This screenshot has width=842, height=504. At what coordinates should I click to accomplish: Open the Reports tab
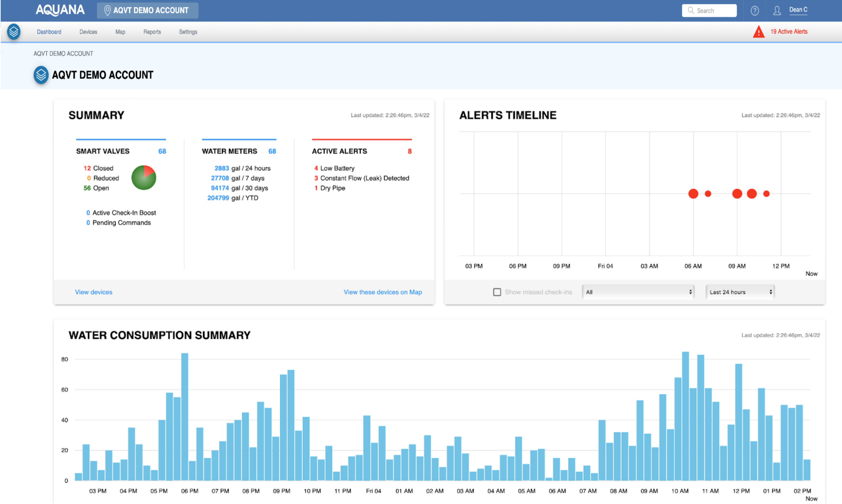pyautogui.click(x=152, y=32)
